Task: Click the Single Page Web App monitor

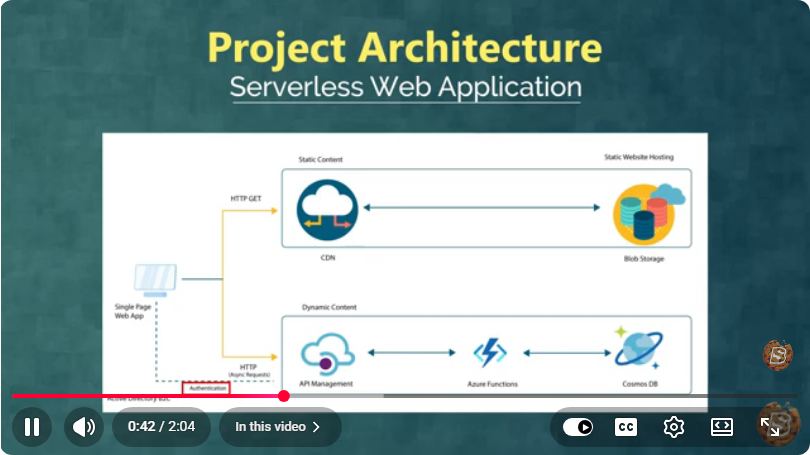Action: click(155, 280)
